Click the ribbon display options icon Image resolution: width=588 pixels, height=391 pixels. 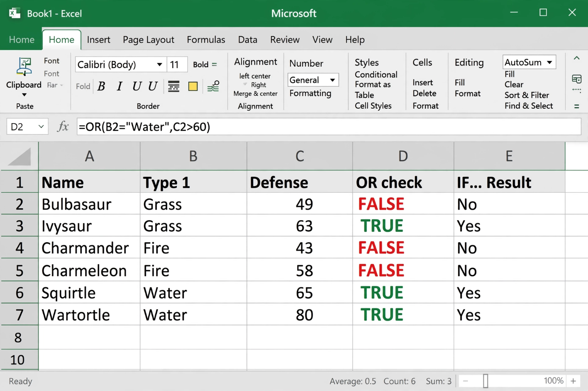click(576, 79)
